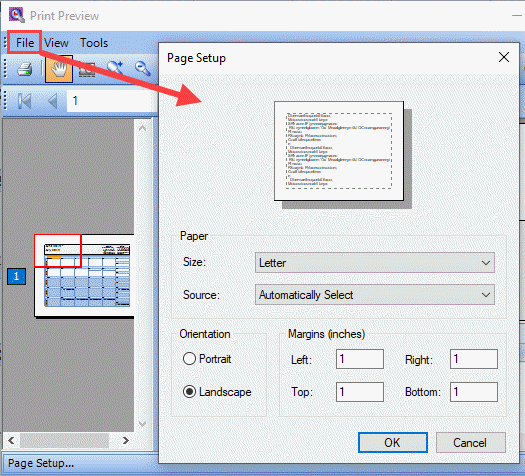The image size is (525, 476).
Task: Click the Page Setup... status bar text
Action: (x=41, y=463)
